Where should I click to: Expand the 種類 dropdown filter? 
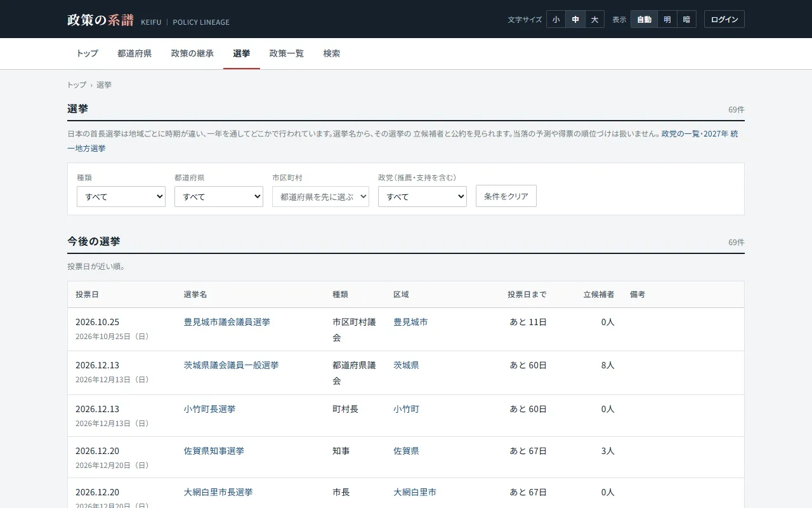pyautogui.click(x=121, y=196)
